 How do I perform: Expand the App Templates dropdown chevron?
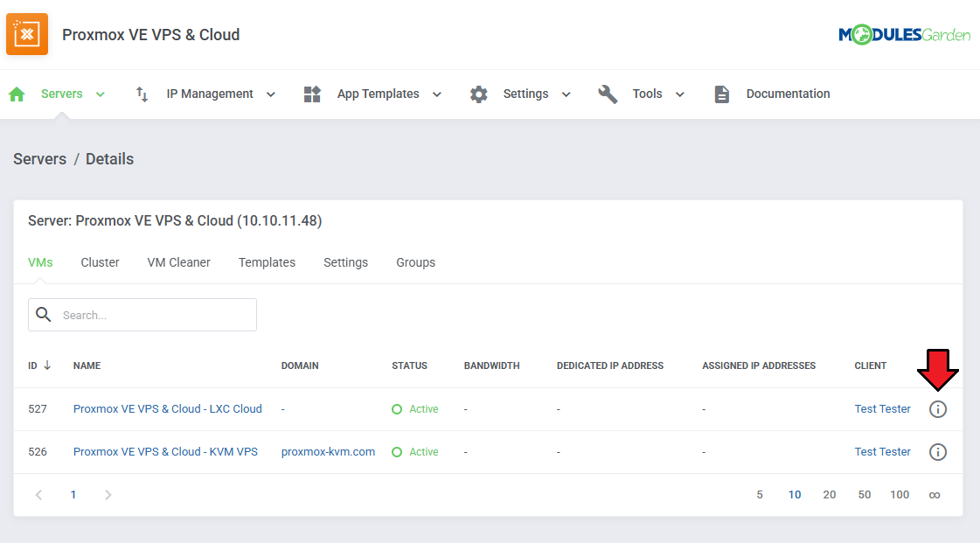point(437,94)
